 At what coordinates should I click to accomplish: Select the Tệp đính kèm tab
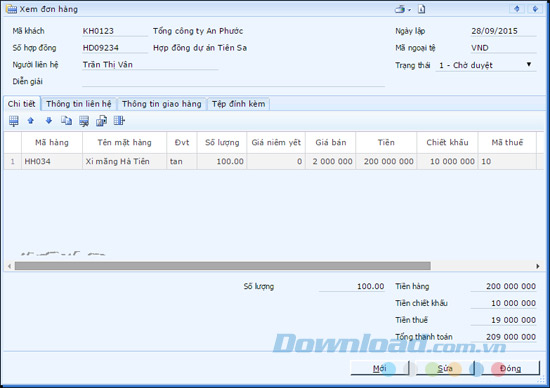[239, 104]
